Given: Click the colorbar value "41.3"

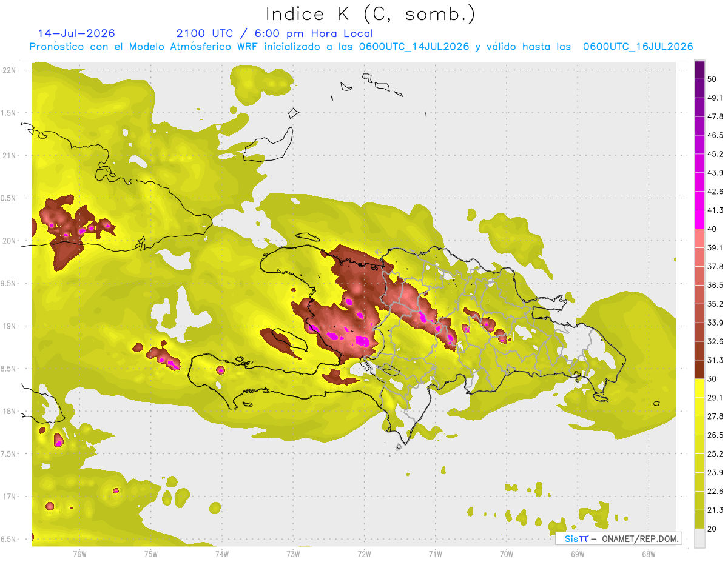Looking at the screenshot, I should [715, 210].
